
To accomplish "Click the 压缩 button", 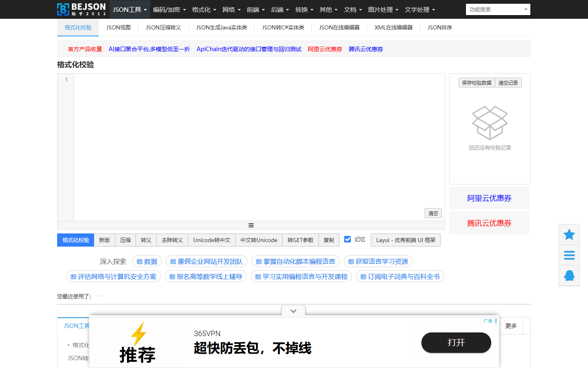I will [125, 240].
